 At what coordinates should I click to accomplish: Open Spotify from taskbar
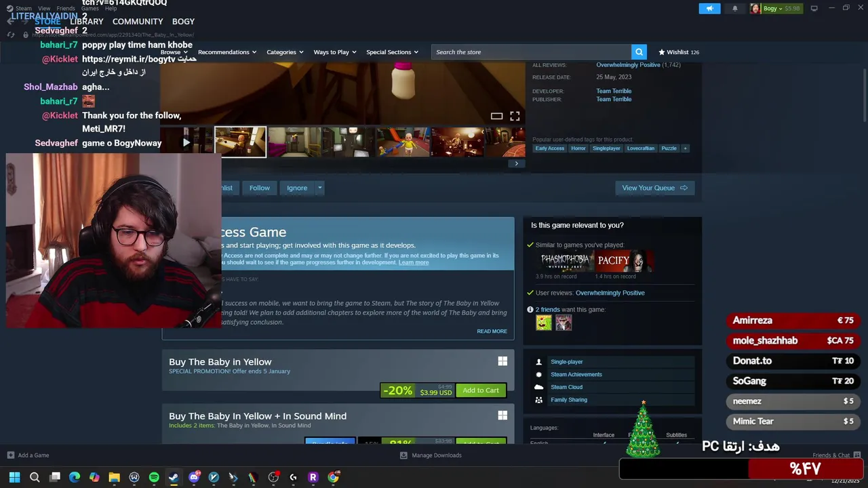pyautogui.click(x=154, y=477)
